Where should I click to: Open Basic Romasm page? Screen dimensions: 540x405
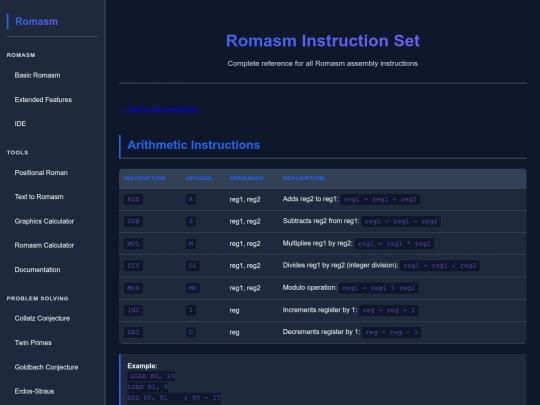point(37,75)
